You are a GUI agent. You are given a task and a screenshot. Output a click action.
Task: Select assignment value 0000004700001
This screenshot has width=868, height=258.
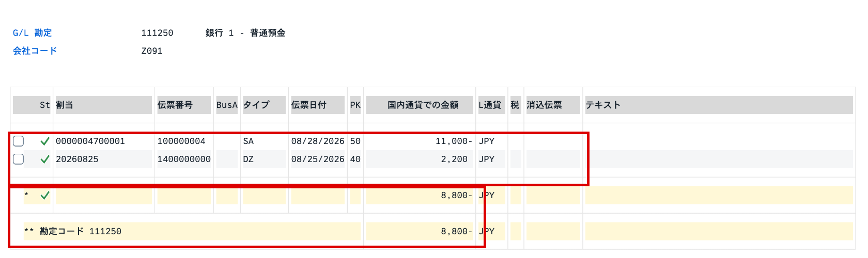click(90, 141)
